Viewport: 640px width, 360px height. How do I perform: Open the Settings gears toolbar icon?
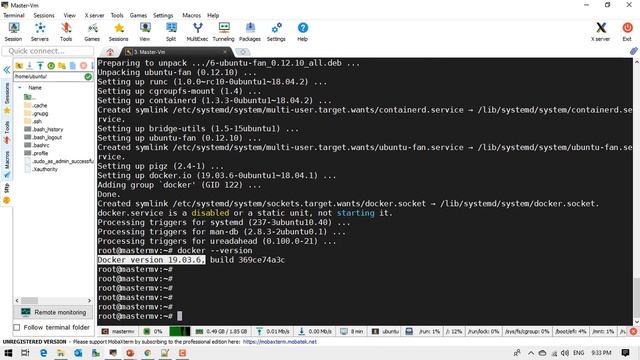pyautogui.click(x=276, y=31)
